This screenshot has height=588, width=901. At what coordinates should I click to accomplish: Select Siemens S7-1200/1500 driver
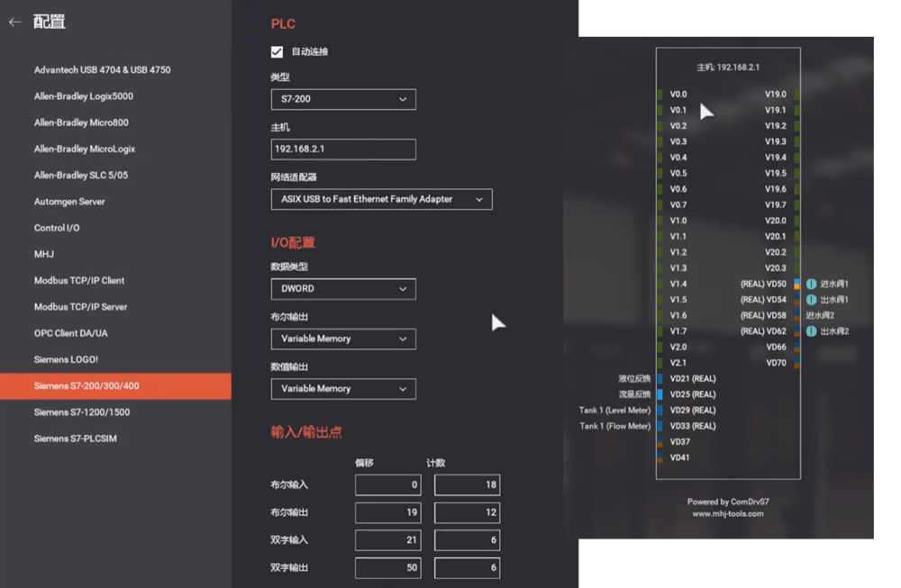(x=82, y=412)
